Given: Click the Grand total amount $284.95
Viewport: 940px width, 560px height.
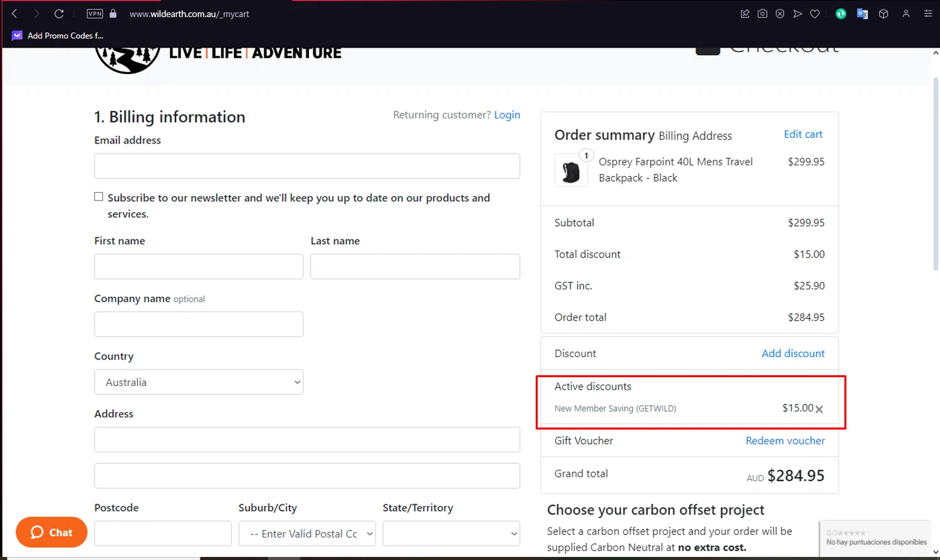Looking at the screenshot, I should (796, 476).
